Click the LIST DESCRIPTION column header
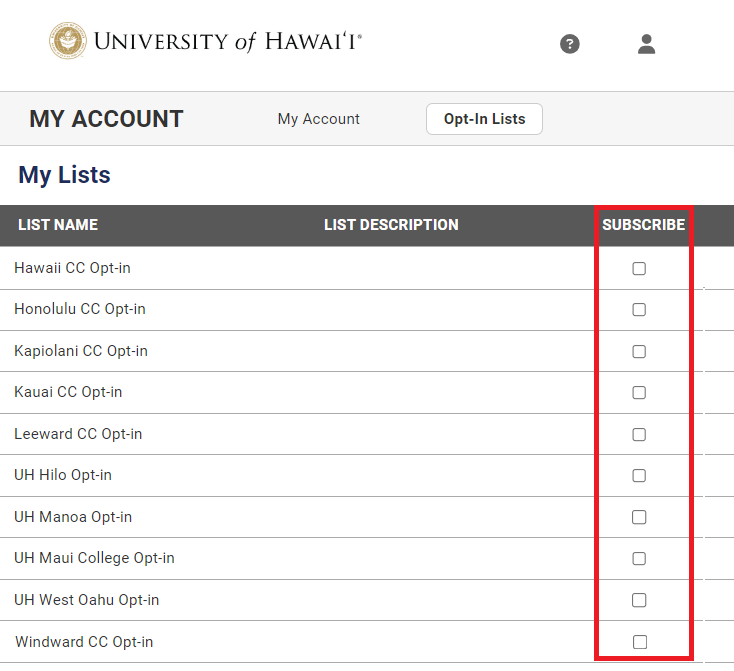Viewport: 734px width, 671px height. point(391,225)
